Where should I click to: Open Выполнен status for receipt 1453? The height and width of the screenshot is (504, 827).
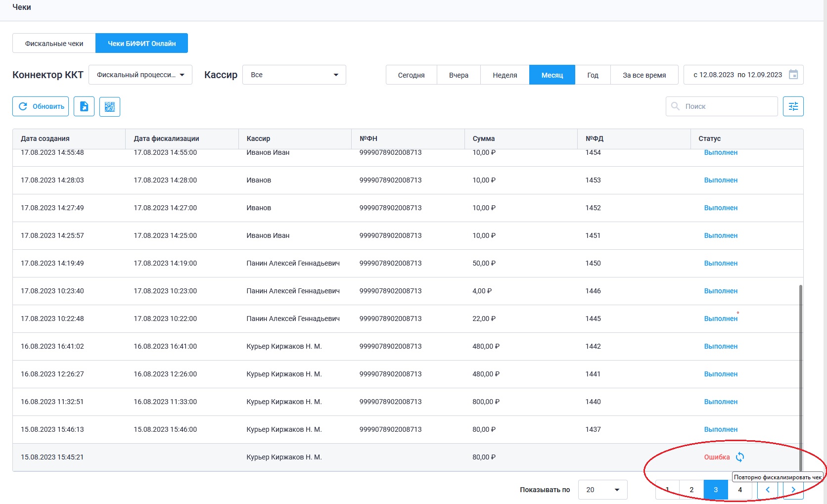(x=721, y=180)
